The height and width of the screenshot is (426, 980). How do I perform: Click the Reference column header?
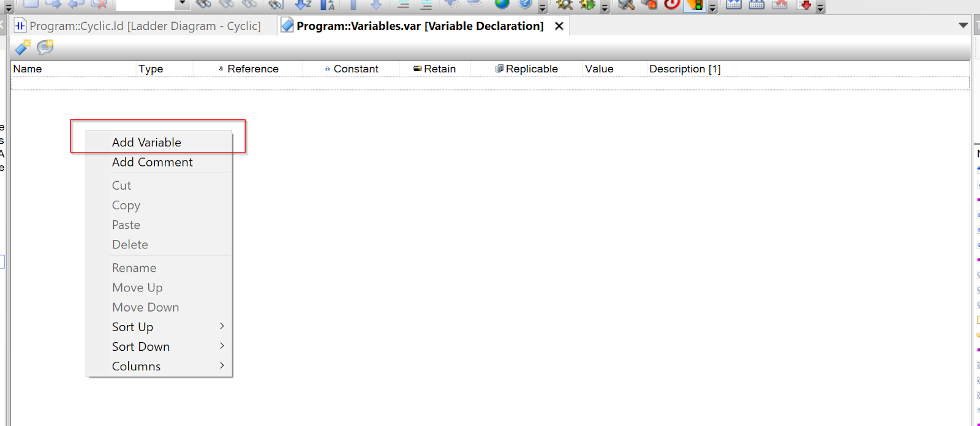(x=248, y=69)
